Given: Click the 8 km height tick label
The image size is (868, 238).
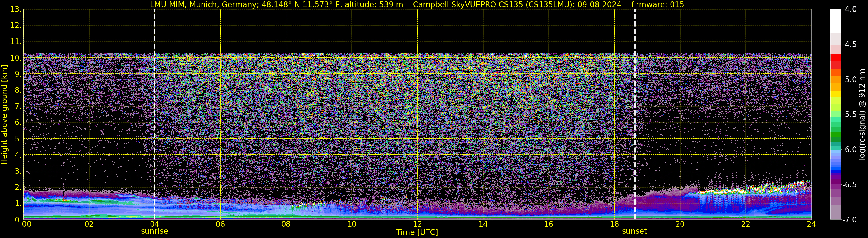Looking at the screenshot, I should tap(18, 90).
